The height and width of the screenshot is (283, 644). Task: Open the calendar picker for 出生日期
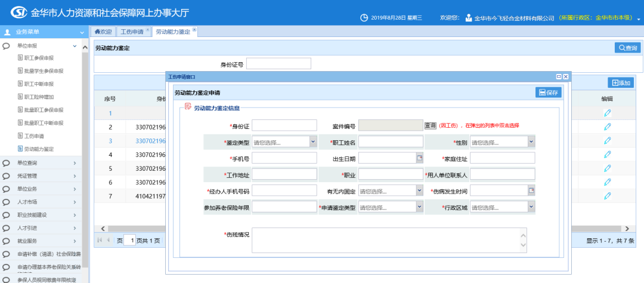tap(419, 158)
